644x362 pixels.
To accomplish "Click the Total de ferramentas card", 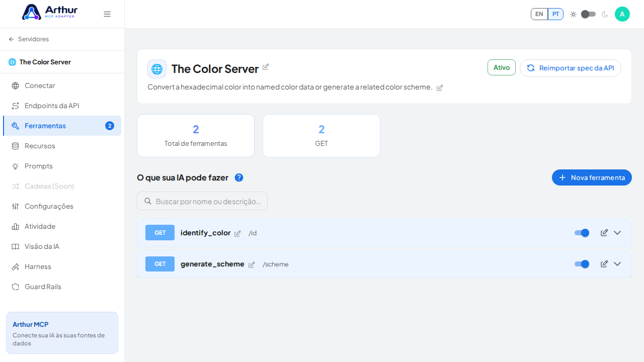I will (196, 136).
